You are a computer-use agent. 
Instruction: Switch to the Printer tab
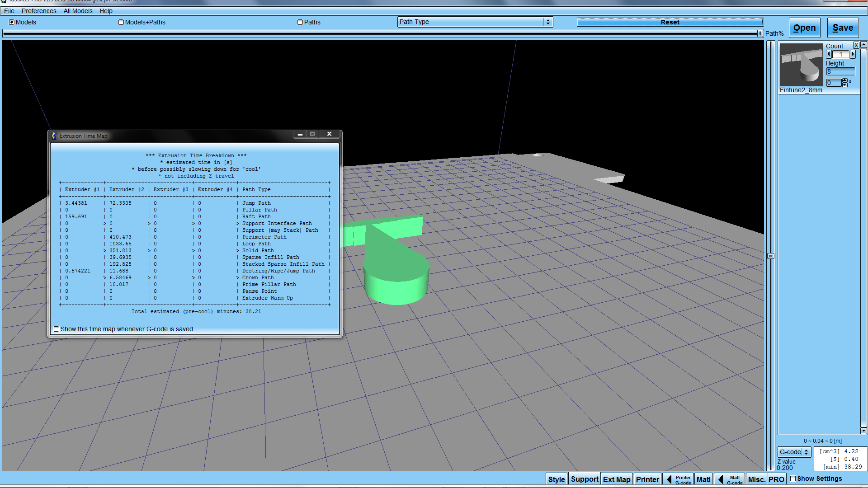(x=647, y=479)
